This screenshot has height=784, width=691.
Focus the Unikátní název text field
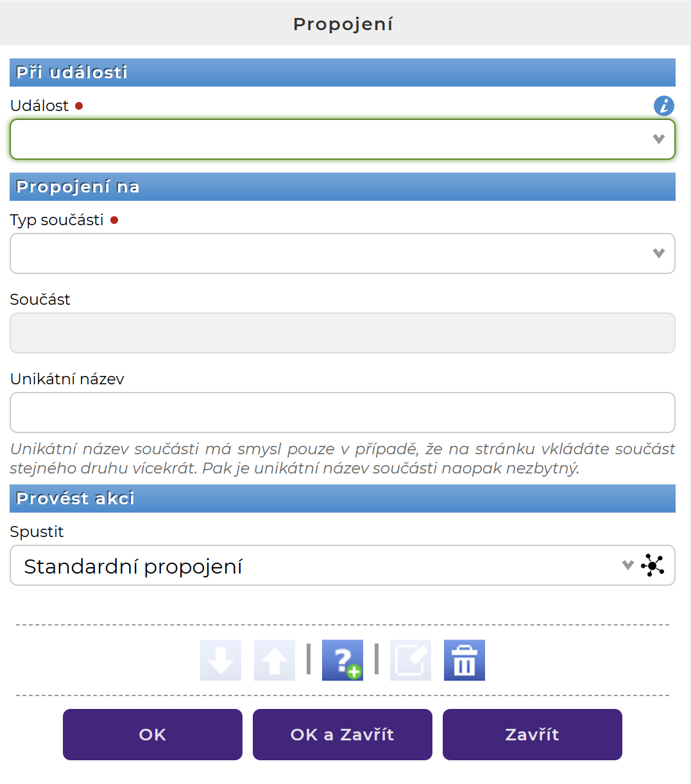pyautogui.click(x=342, y=413)
